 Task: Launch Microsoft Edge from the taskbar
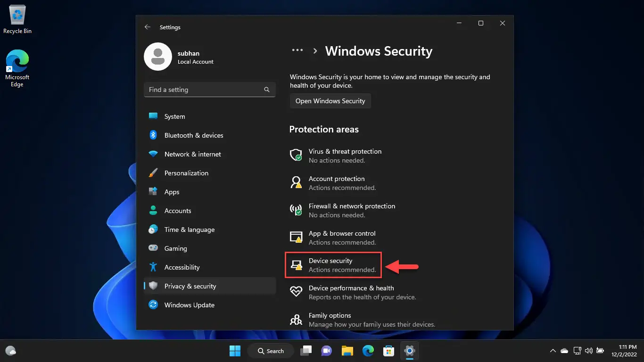click(x=368, y=351)
